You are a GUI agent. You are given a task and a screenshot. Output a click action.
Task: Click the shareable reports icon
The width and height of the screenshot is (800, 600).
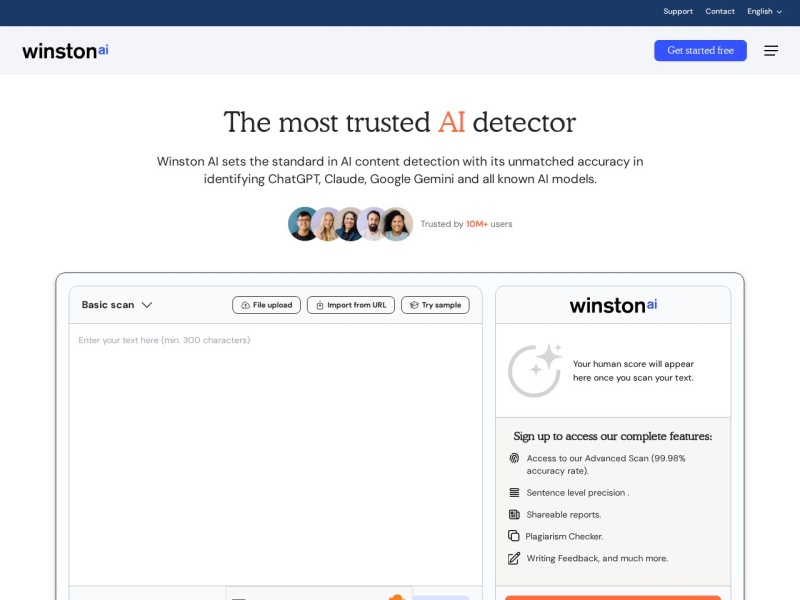pos(514,514)
